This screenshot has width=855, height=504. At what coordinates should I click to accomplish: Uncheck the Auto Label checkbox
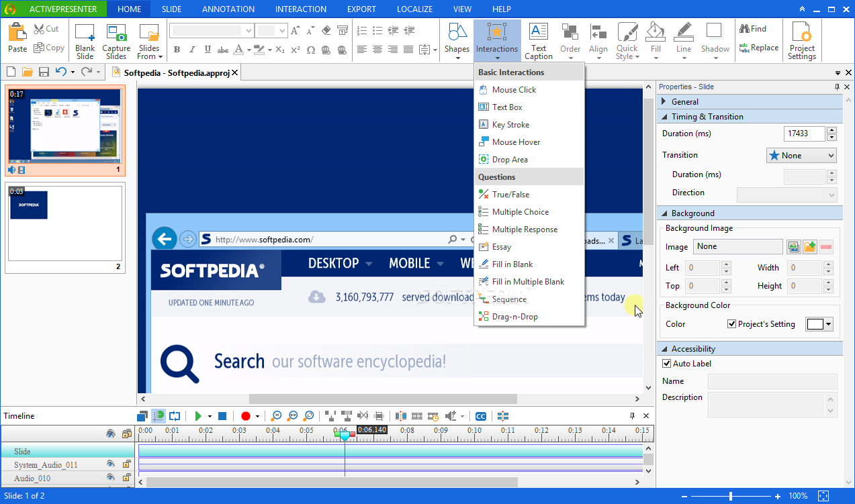click(667, 364)
